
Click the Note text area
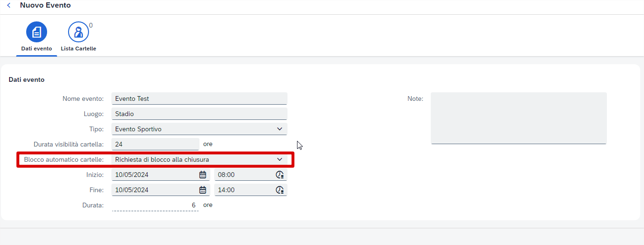pos(518,118)
